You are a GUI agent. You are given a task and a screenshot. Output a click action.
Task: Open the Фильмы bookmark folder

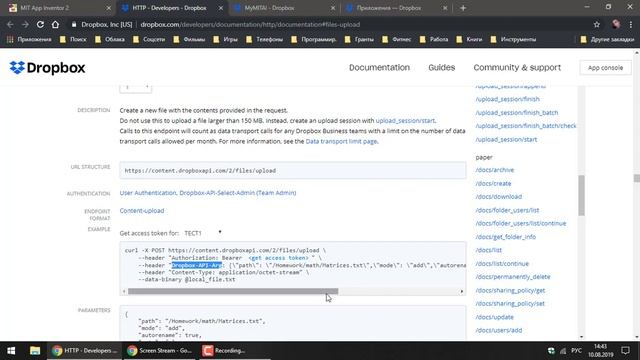click(189, 40)
